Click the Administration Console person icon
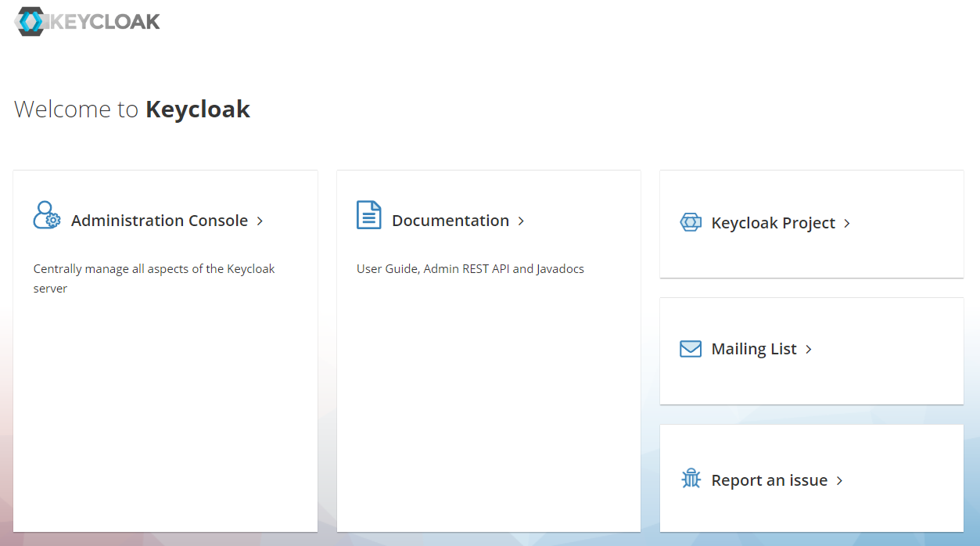Screen dimensions: 980x546 click(x=46, y=216)
